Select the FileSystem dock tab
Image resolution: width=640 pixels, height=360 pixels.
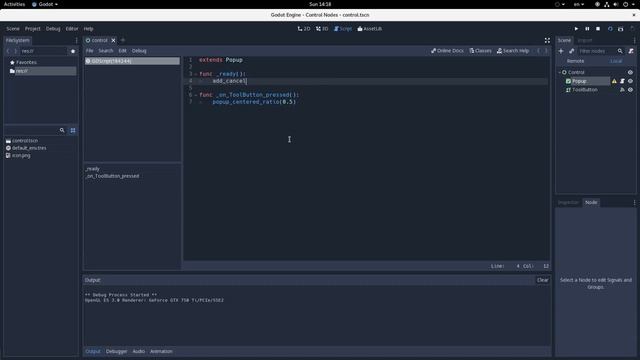18,40
